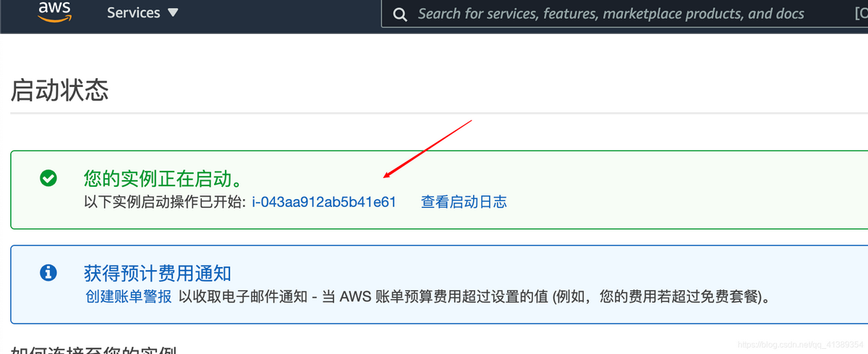The width and height of the screenshot is (868, 354).
Task: Click the 如何连接至您的实例 heading
Action: (x=94, y=350)
